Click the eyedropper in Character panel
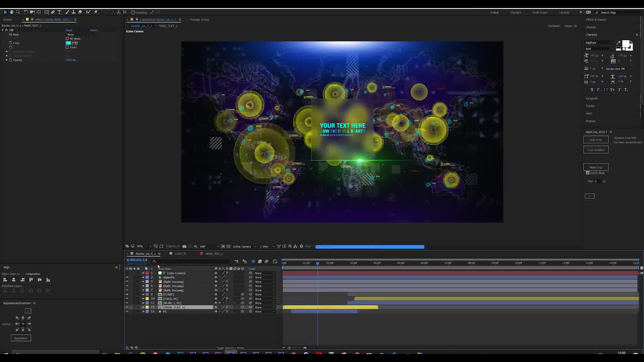This screenshot has width=644, height=362. click(x=619, y=43)
